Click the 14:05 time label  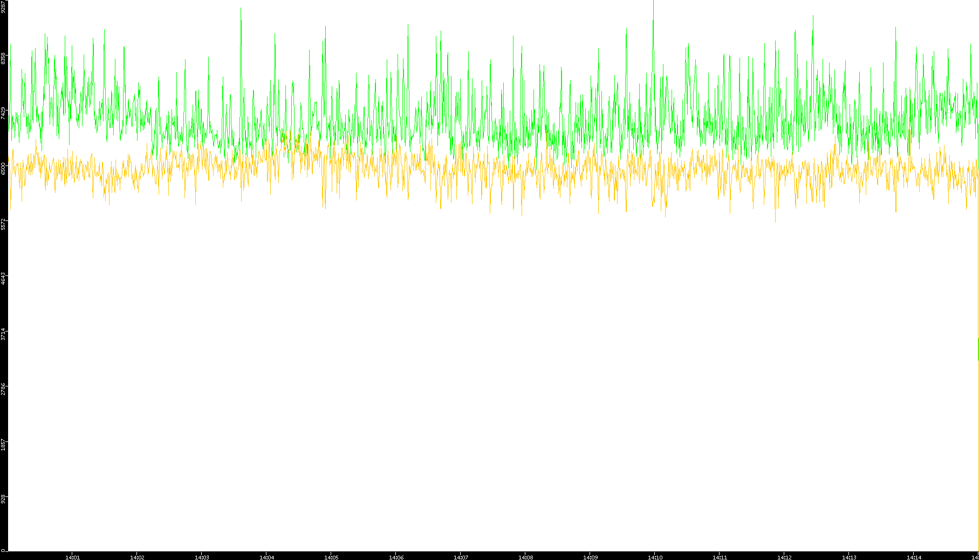pyautogui.click(x=332, y=557)
